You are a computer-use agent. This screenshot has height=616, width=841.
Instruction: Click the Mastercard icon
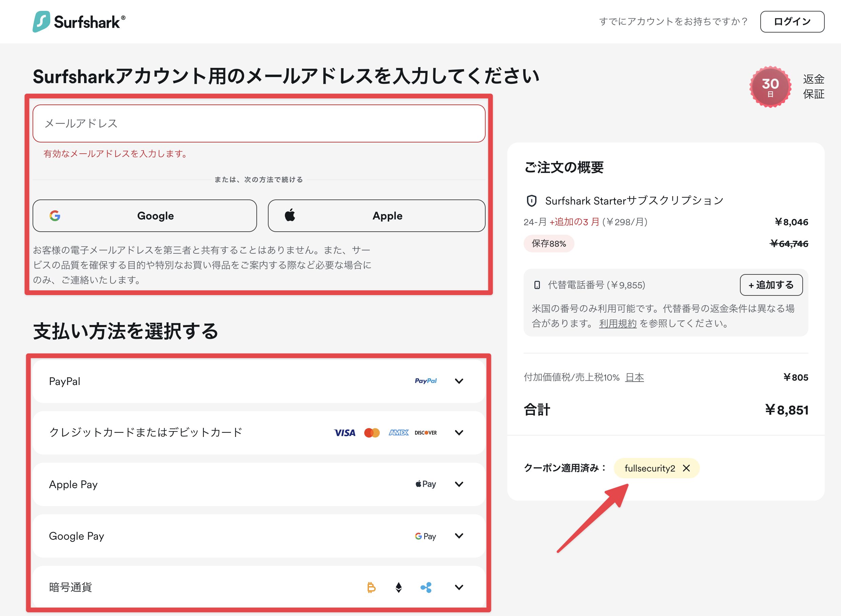372,432
